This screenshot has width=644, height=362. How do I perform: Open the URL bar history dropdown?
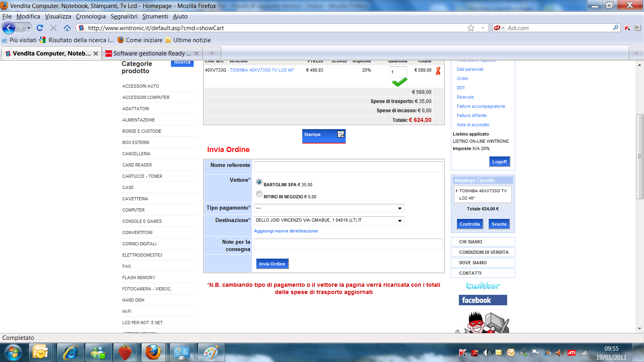point(483,28)
